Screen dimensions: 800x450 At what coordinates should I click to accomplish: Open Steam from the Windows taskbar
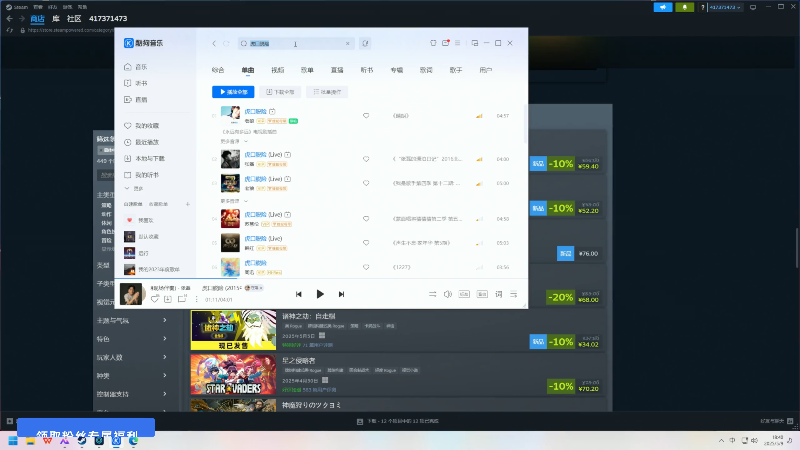[82, 440]
